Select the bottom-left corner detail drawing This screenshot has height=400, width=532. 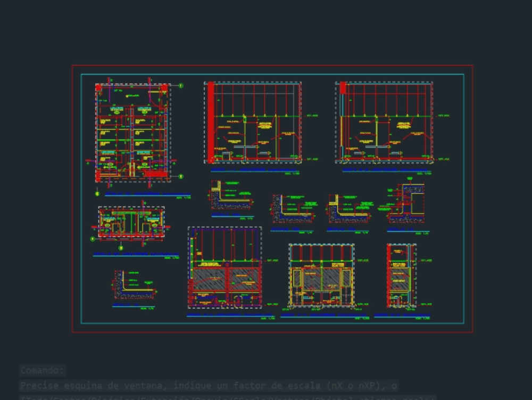[x=134, y=285]
